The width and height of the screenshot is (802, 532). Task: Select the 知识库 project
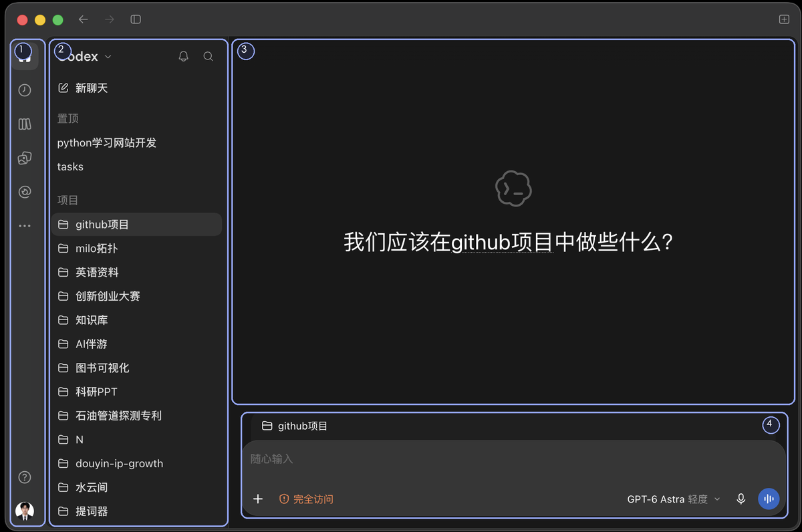(x=136, y=320)
